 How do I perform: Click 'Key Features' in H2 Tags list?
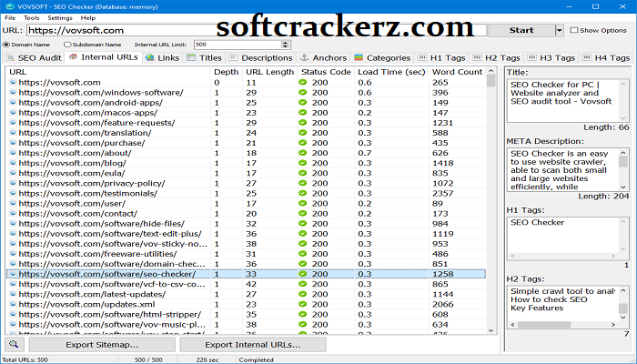[x=537, y=308]
